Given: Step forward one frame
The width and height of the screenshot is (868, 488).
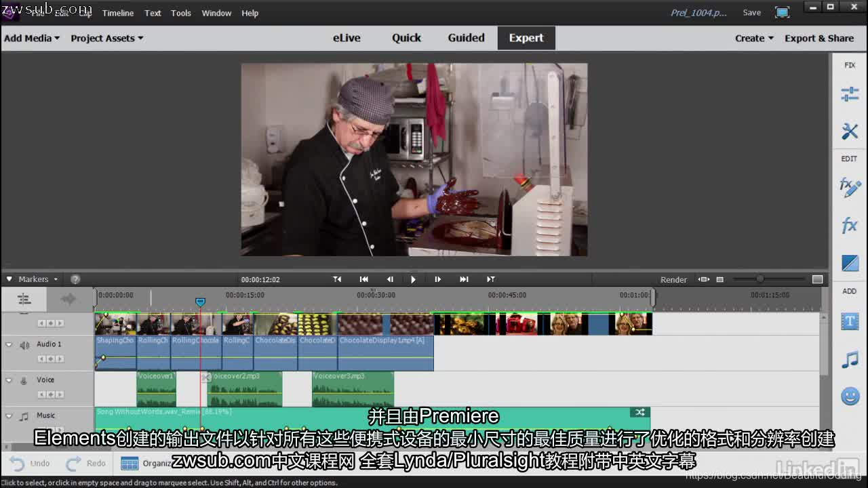Looking at the screenshot, I should coord(437,279).
